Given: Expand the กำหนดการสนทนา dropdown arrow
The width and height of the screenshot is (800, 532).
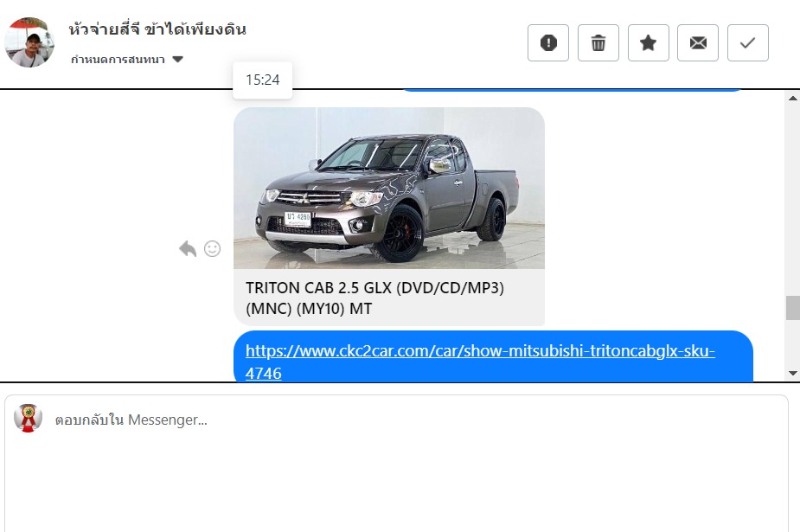Looking at the screenshot, I should coord(177,59).
